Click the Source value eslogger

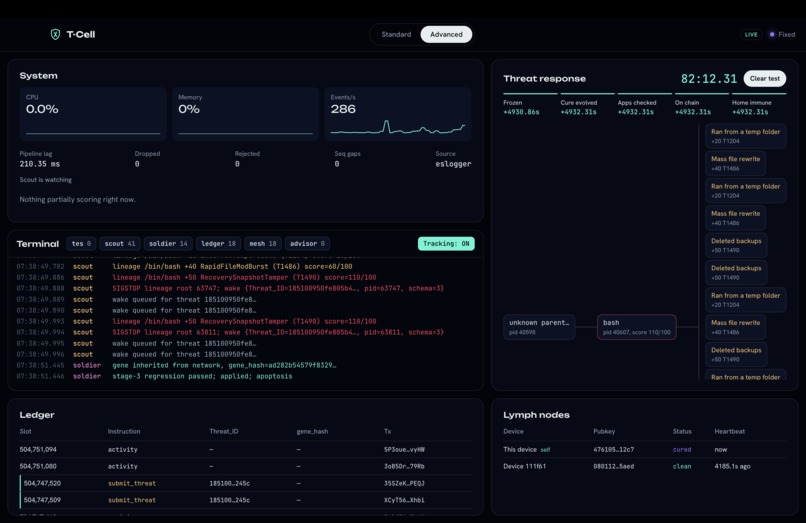tap(453, 164)
